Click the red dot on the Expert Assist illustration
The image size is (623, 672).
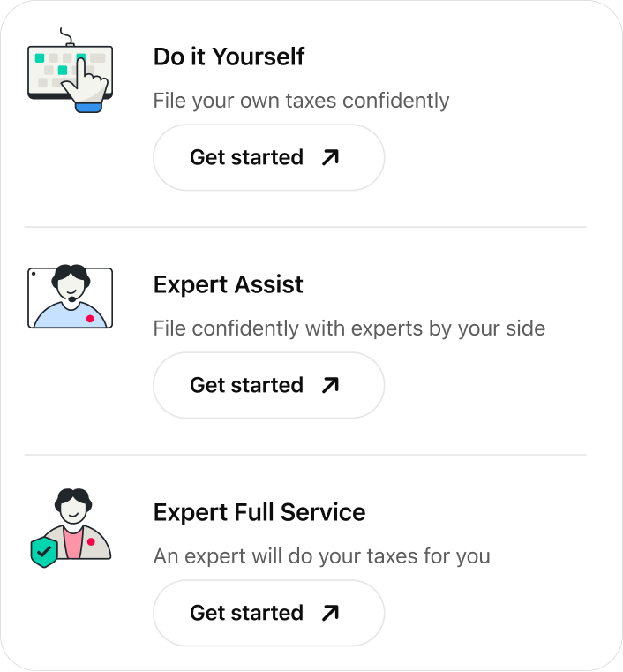point(90,318)
